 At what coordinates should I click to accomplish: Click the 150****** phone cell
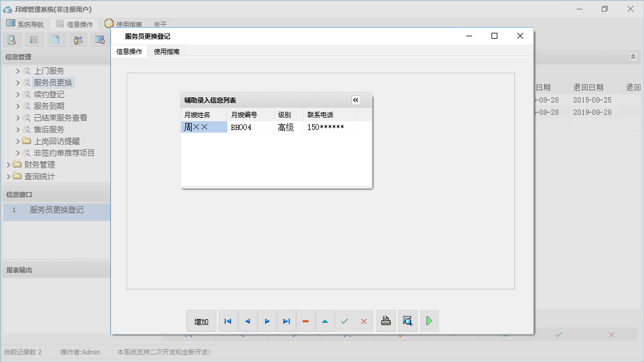click(331, 127)
